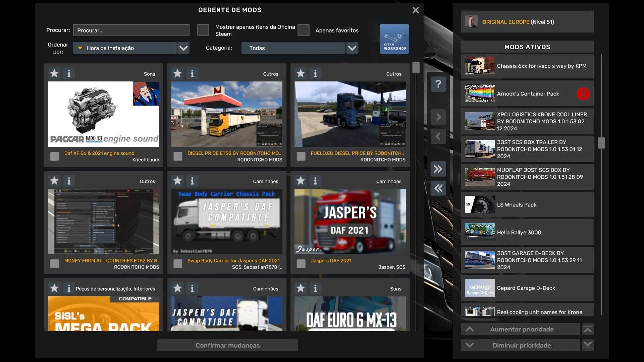Show info for Jaspers DAF 2021 mod
This screenshot has height=362, width=644.
(x=315, y=181)
